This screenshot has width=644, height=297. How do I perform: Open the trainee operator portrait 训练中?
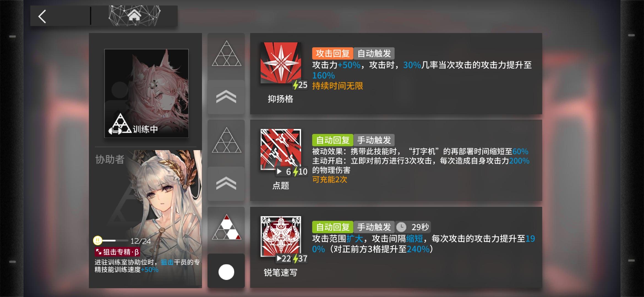146,93
